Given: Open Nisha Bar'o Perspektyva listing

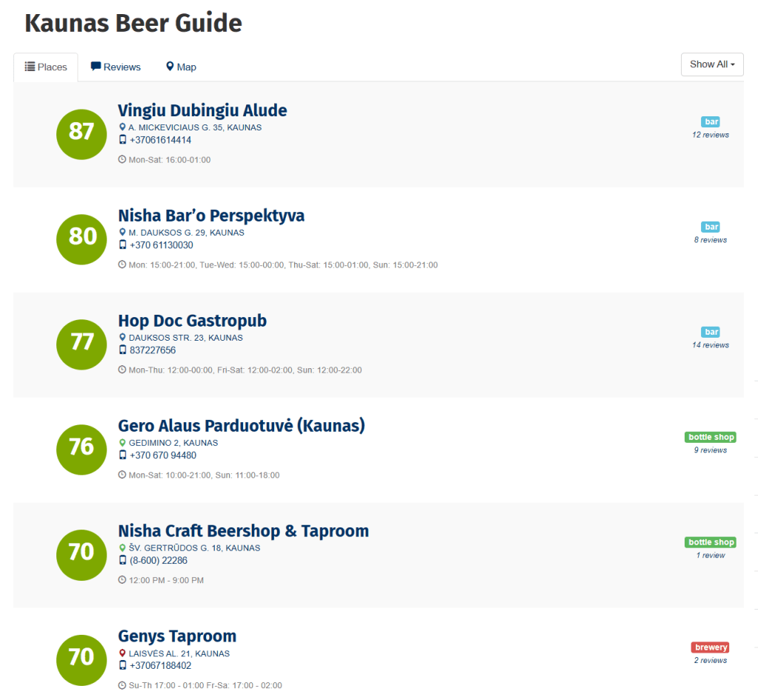Looking at the screenshot, I should click(211, 215).
